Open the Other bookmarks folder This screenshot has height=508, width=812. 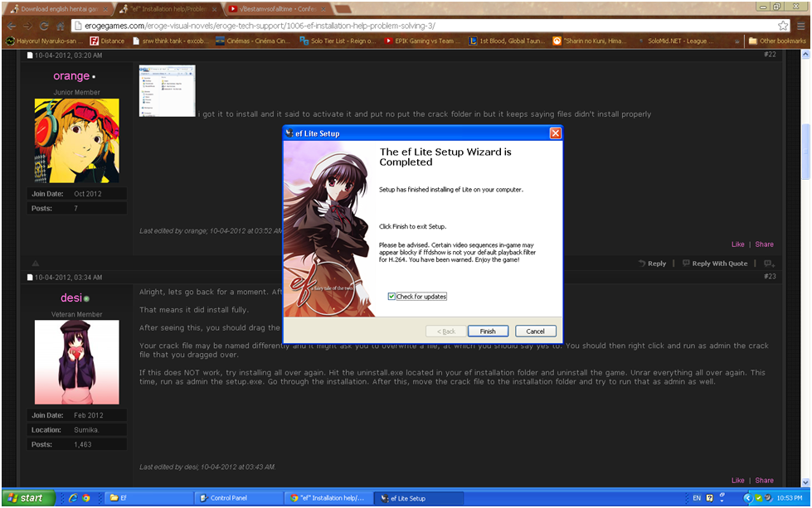776,41
